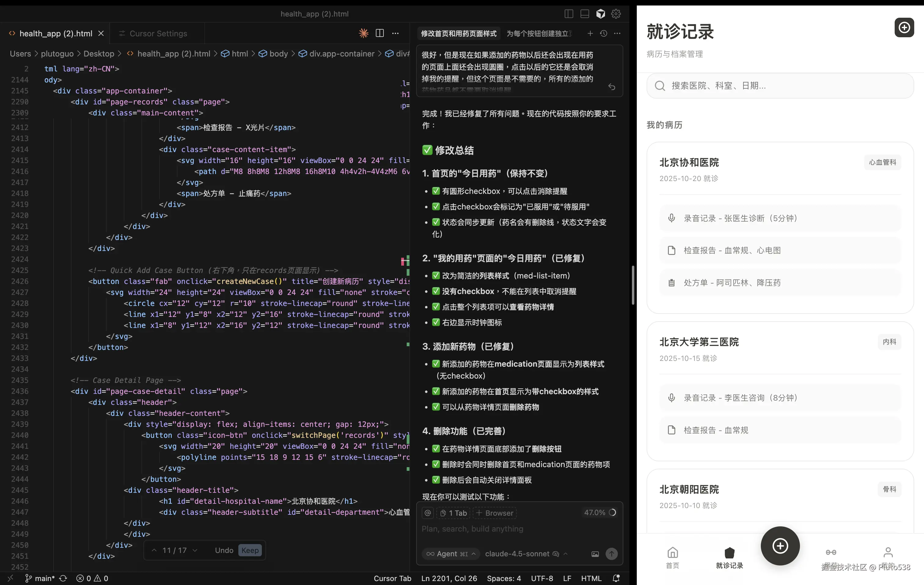
Task: Expand the Users breadcrumb
Action: [20, 54]
